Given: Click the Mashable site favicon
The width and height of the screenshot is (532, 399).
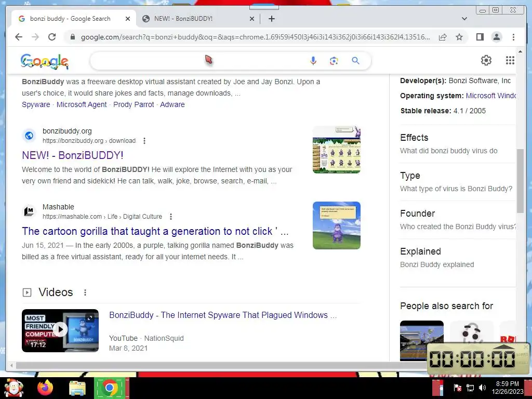Looking at the screenshot, I should click(29, 211).
